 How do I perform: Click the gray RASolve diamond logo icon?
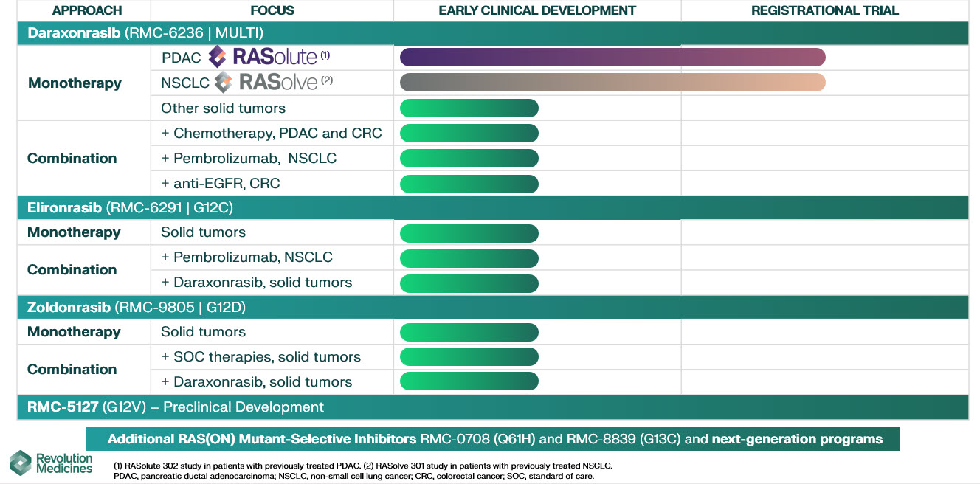[224, 83]
